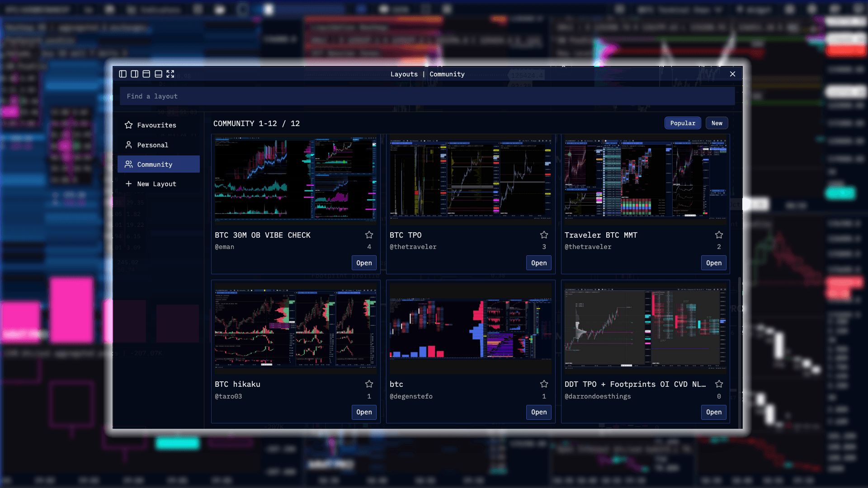Dock the dialog to the right side
Viewport: 868px width, 488px height.
[134, 74]
